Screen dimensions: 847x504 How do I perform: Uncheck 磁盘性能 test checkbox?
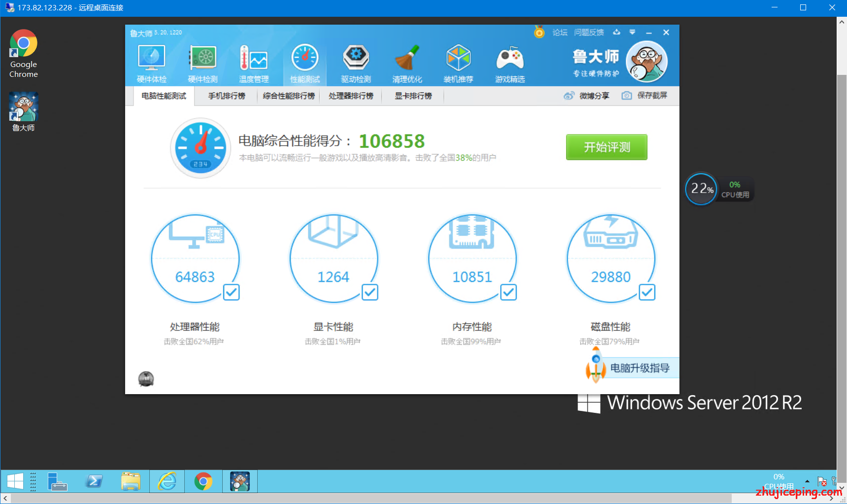pos(647,292)
